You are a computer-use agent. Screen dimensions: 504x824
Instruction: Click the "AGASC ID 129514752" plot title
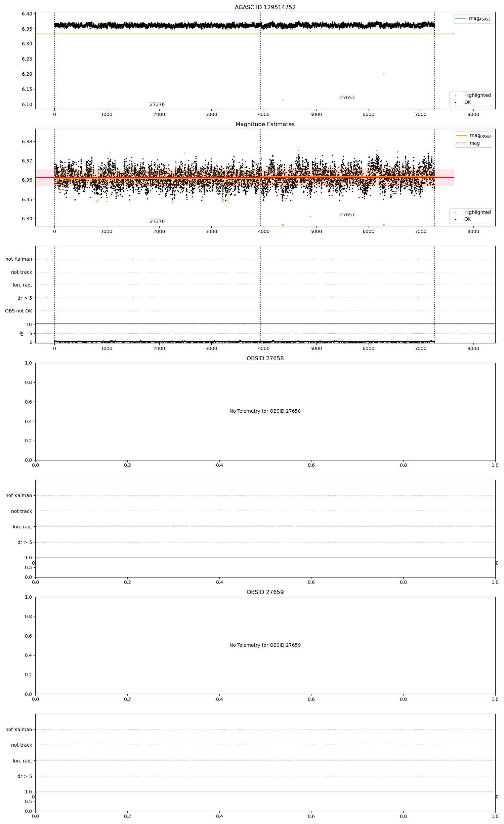pos(265,7)
